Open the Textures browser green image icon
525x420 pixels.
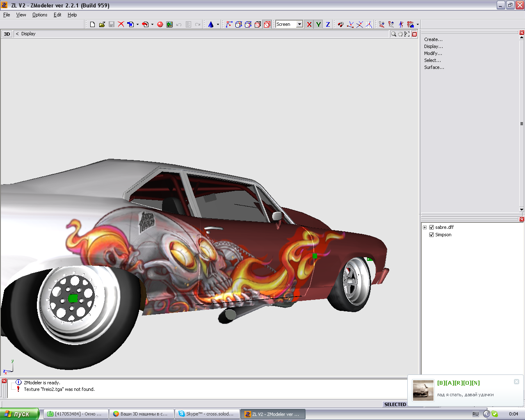tap(169, 24)
